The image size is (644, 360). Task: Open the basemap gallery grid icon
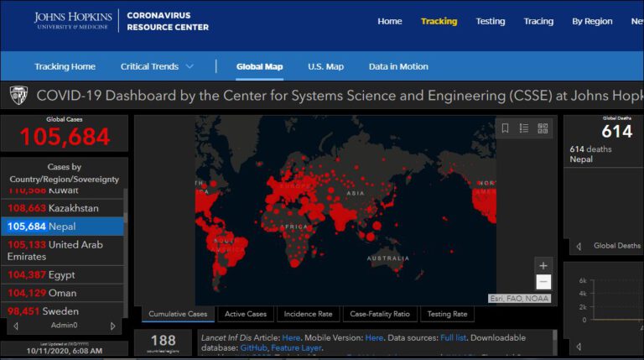pyautogui.click(x=543, y=128)
